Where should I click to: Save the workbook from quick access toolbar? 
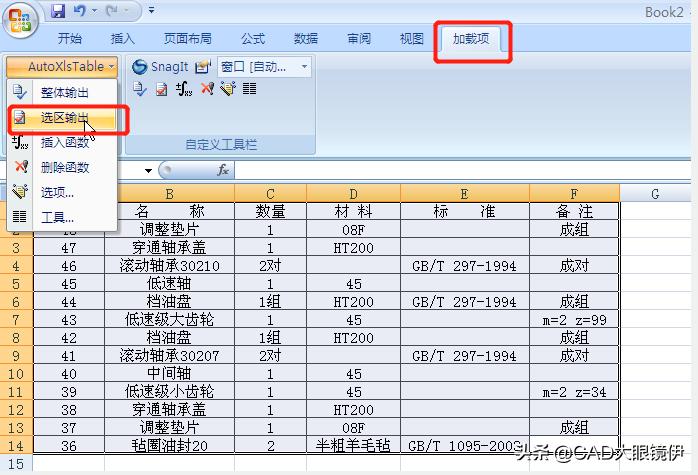pyautogui.click(x=58, y=11)
